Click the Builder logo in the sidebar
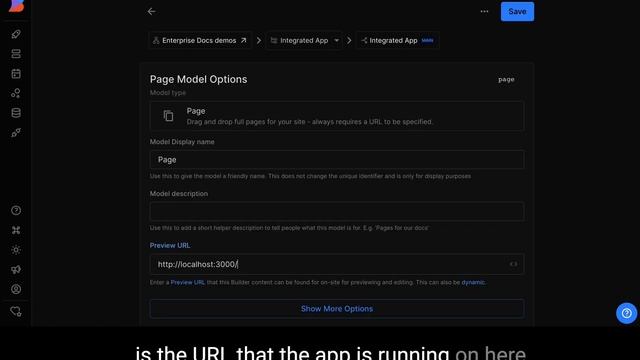Viewport: 640px width, 360px height. point(16,5)
